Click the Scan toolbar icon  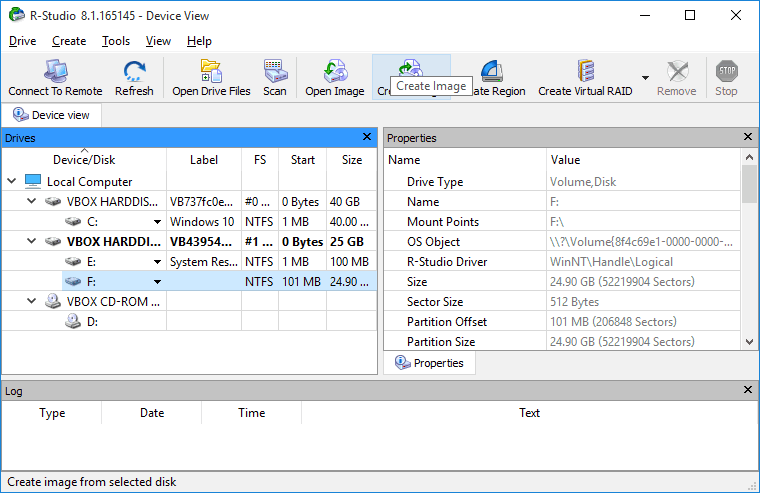click(x=275, y=71)
